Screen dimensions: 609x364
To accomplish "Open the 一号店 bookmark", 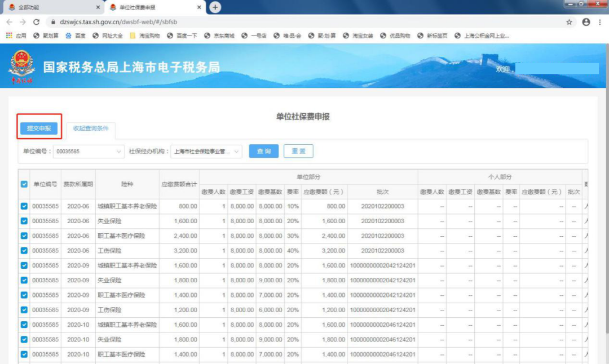I will point(254,35).
